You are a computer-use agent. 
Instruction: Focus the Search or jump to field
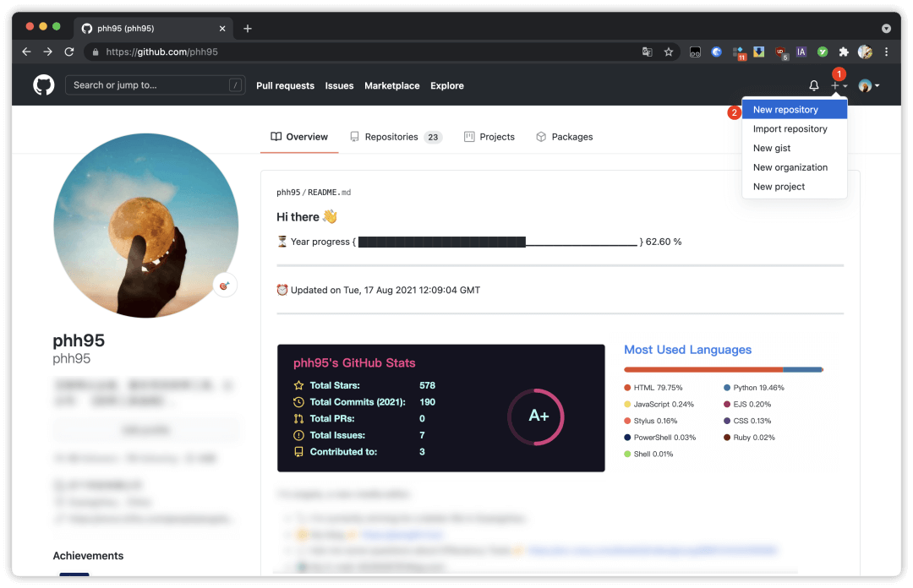[155, 85]
